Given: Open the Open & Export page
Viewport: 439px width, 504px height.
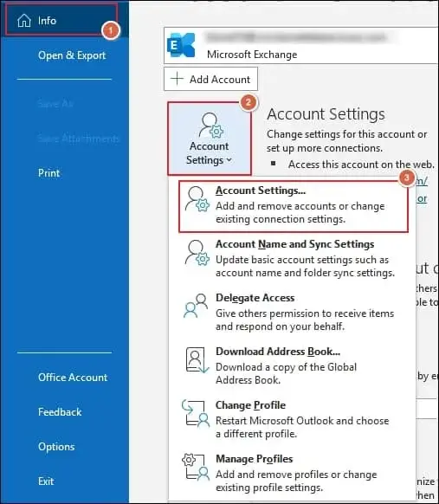Looking at the screenshot, I should [x=72, y=55].
